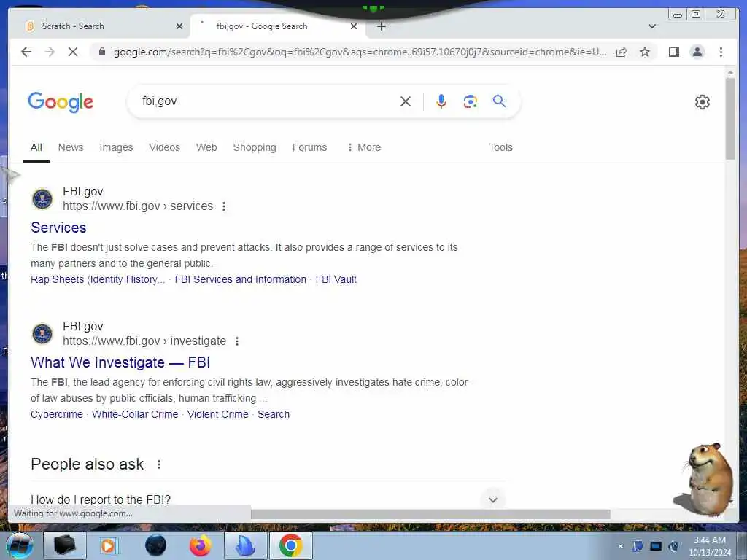The height and width of the screenshot is (560, 747).
Task: Select the Web results tab
Action: 206,147
